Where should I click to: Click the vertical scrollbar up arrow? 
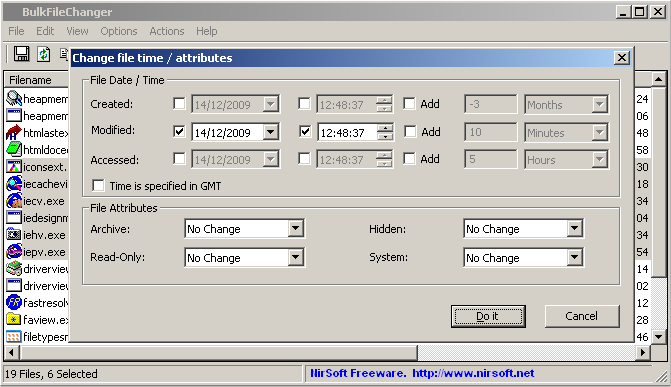[x=659, y=79]
